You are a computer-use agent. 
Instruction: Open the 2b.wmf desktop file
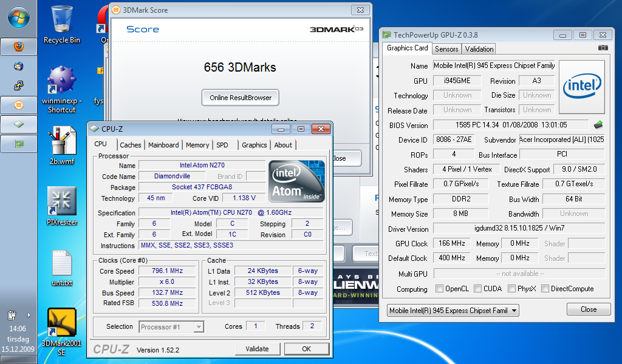(x=62, y=145)
